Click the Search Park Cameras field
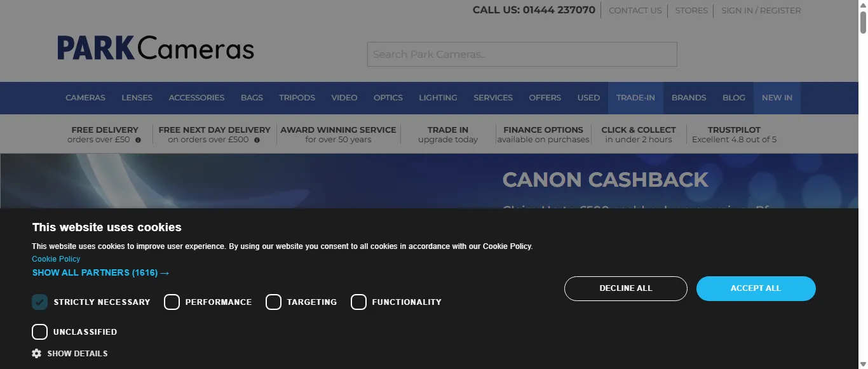Viewport: 868px width, 369px height. click(522, 55)
